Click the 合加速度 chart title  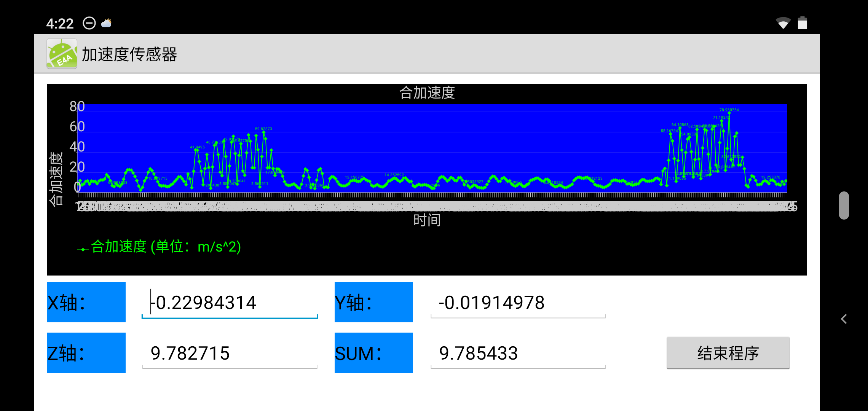click(427, 92)
